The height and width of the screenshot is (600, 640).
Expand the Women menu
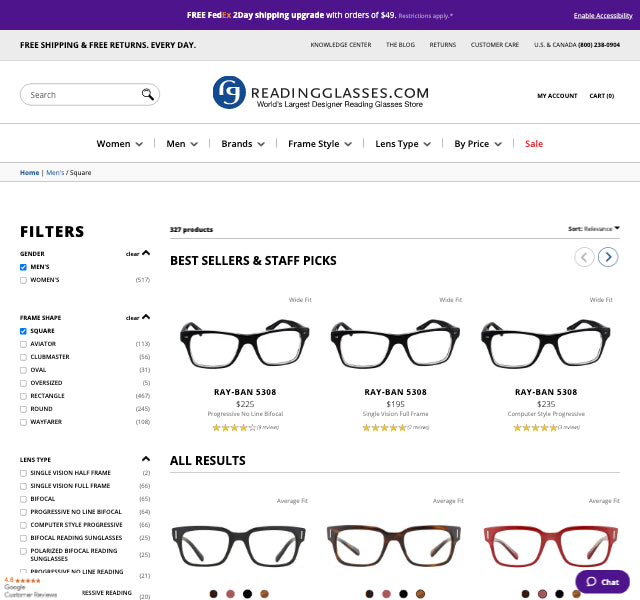120,144
